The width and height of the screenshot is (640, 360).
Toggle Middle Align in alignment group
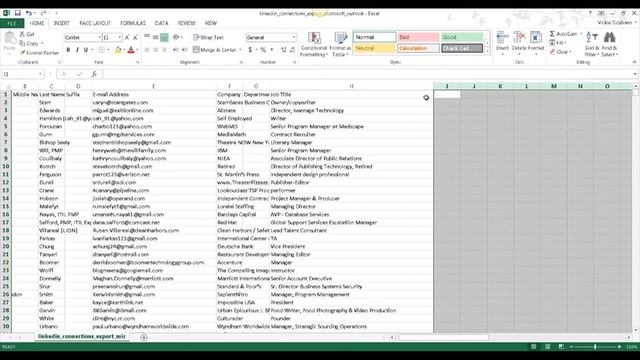(x=156, y=38)
